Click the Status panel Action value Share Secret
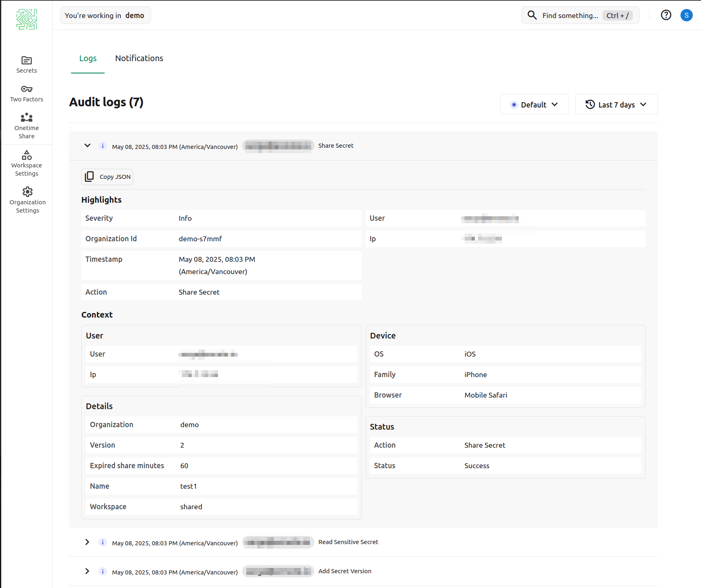This screenshot has height=588, width=701. [x=485, y=445]
